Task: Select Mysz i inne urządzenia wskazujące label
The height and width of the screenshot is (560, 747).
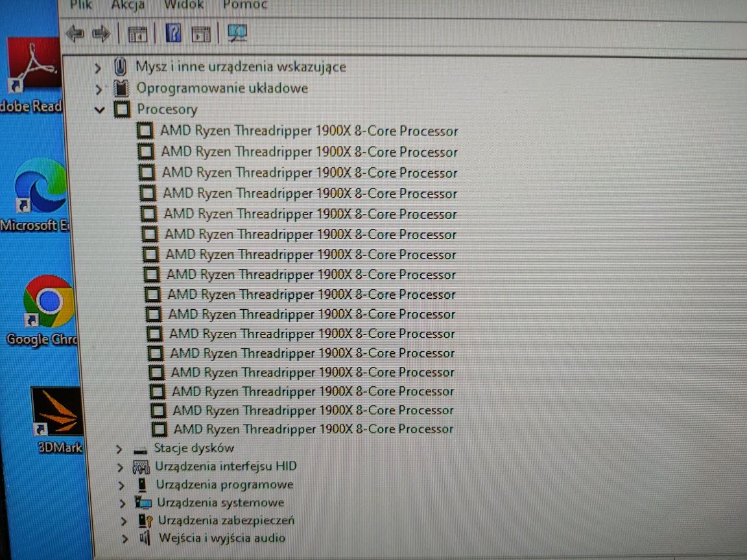Action: pyautogui.click(x=241, y=67)
